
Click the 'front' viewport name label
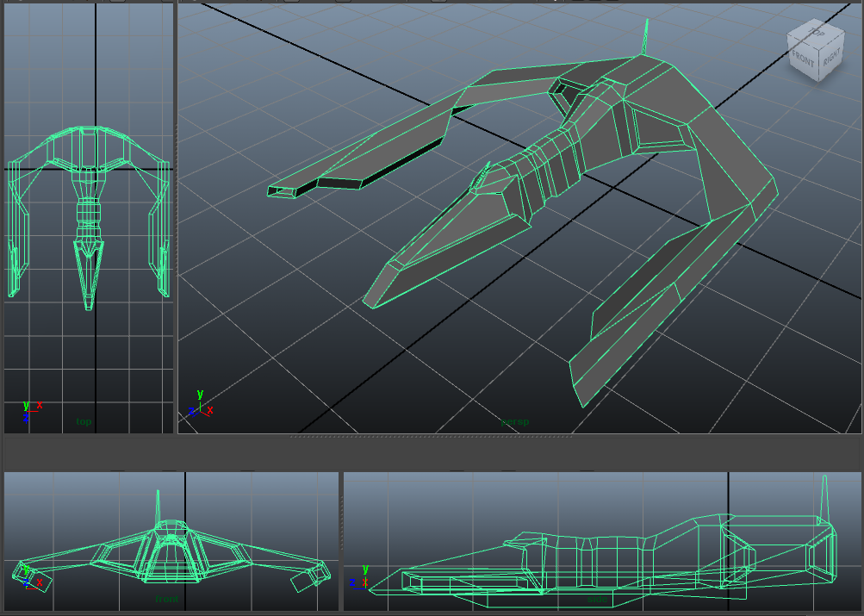point(167,599)
